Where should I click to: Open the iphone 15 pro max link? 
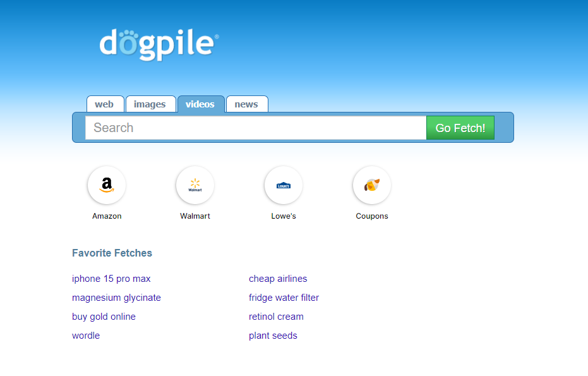coord(111,279)
